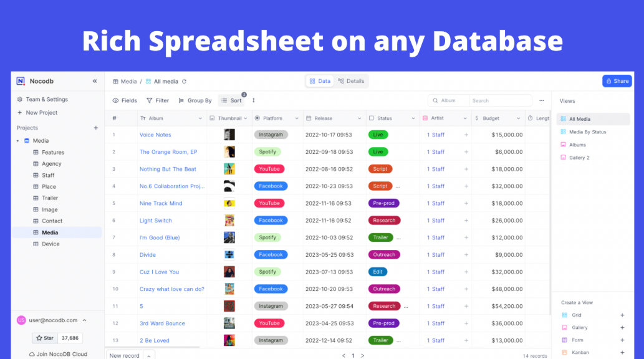Add Kanban view with plus icon
Image resolution: width=644 pixels, height=359 pixels.
[622, 352]
